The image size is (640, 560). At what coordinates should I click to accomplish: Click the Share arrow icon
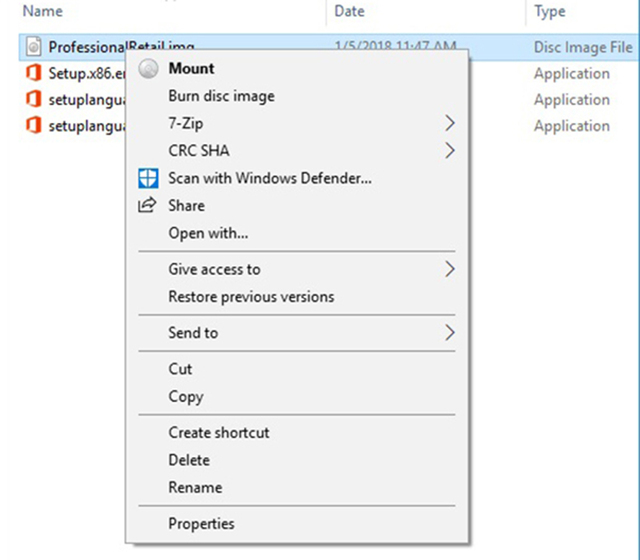click(147, 205)
